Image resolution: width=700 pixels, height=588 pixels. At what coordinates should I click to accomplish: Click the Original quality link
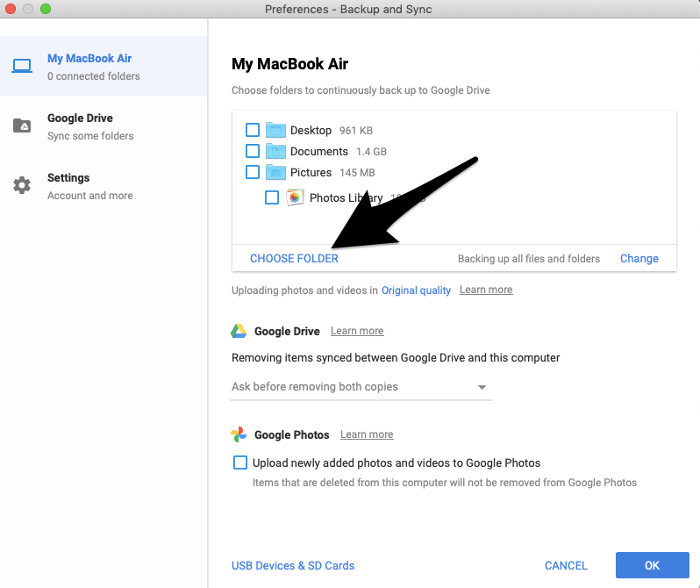click(x=416, y=290)
